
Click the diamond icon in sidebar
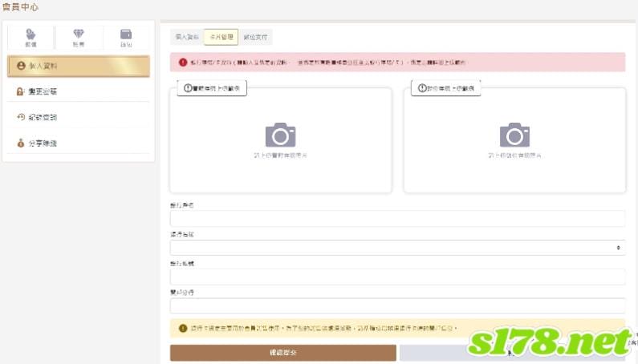pos(78,34)
